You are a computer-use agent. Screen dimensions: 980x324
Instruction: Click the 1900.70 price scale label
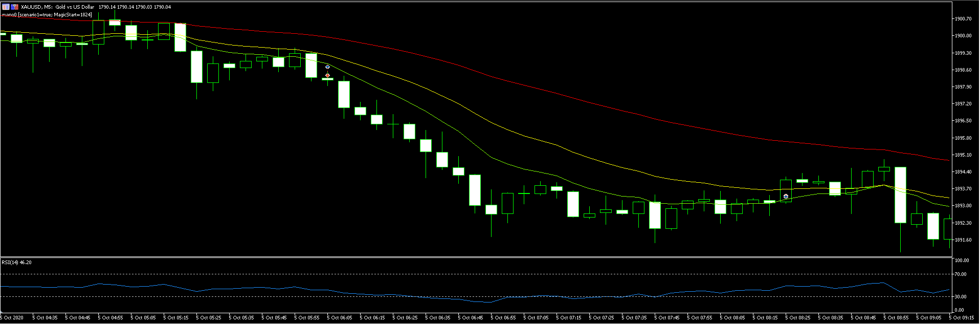point(963,19)
